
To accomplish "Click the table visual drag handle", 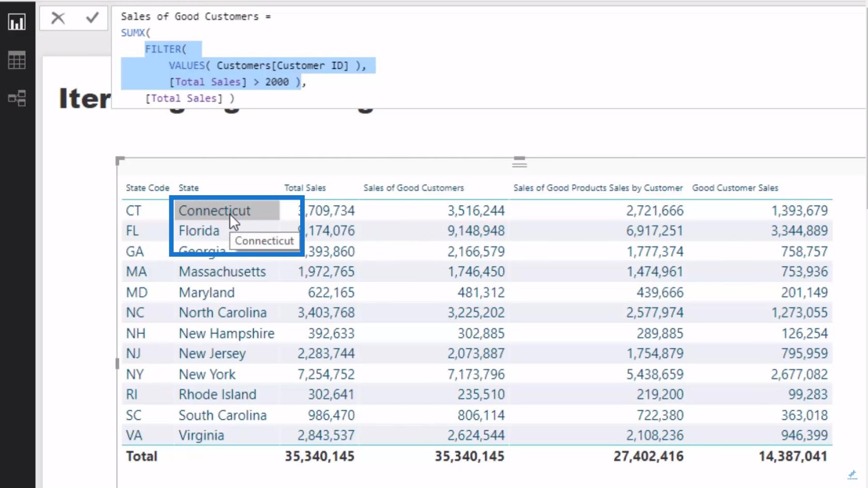I will [x=519, y=162].
